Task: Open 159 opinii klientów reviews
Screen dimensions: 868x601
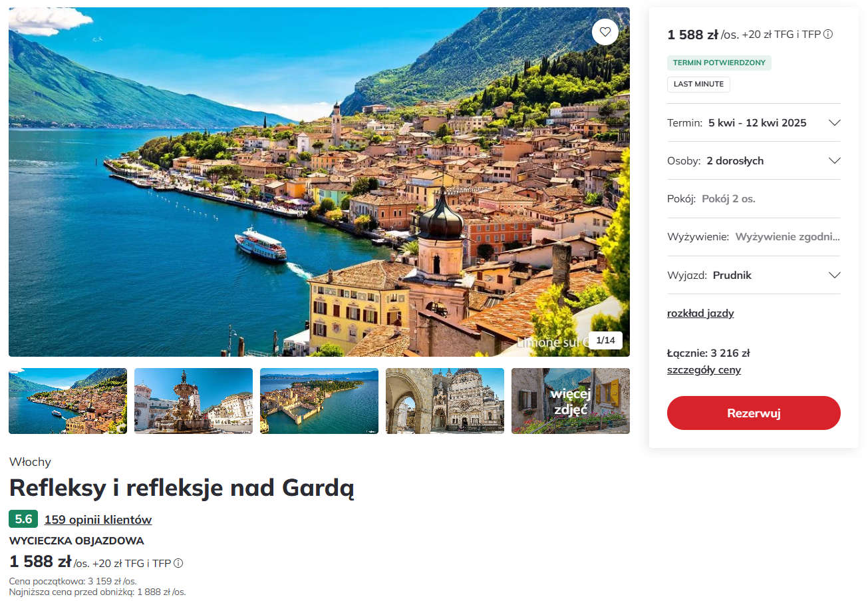Action: 98,520
